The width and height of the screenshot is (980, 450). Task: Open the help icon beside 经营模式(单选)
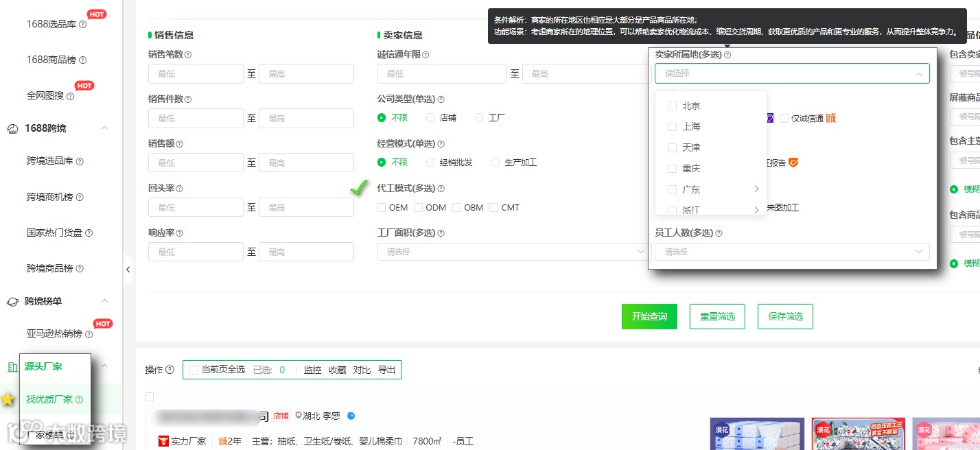(x=441, y=144)
